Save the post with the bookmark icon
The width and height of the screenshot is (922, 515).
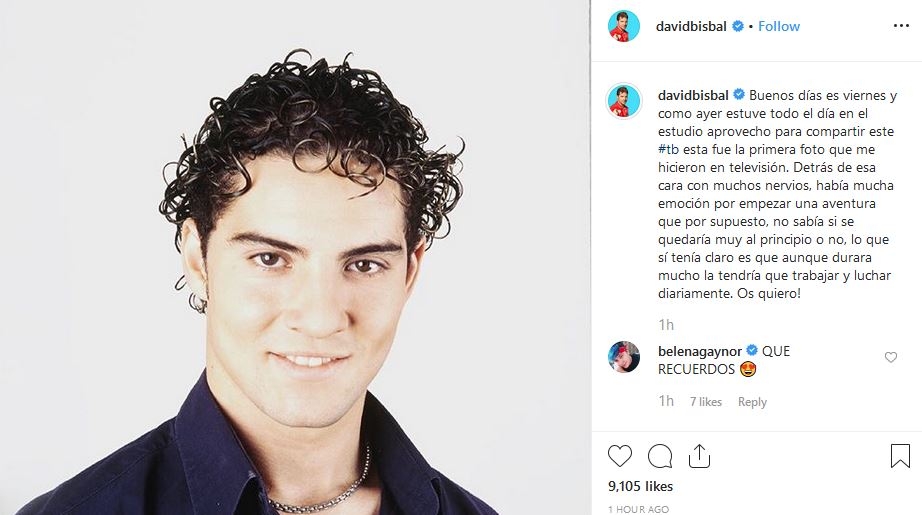pos(900,456)
